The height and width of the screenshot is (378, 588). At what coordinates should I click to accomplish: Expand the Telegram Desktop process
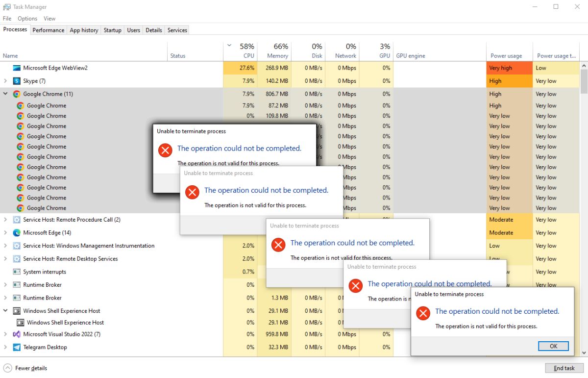pyautogui.click(x=5, y=347)
